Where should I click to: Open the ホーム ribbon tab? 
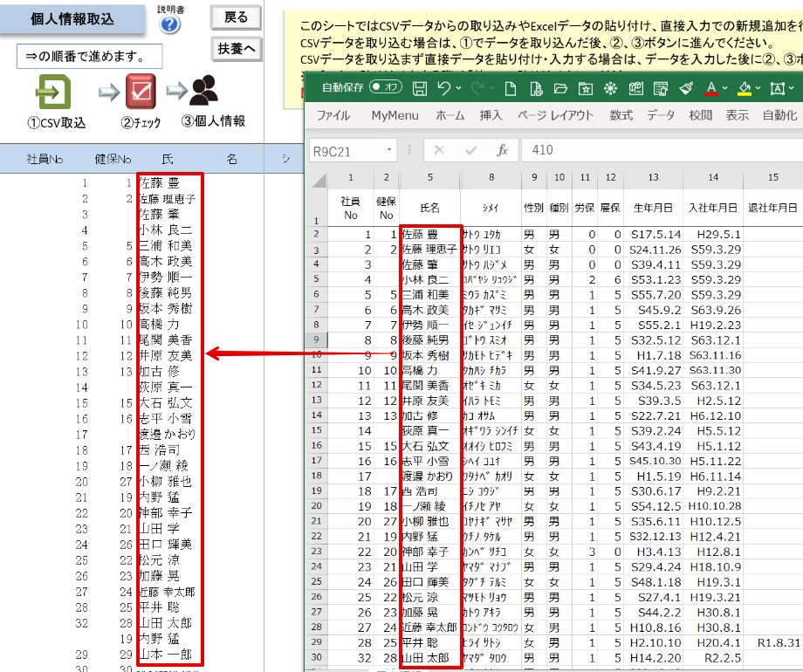pos(450,115)
